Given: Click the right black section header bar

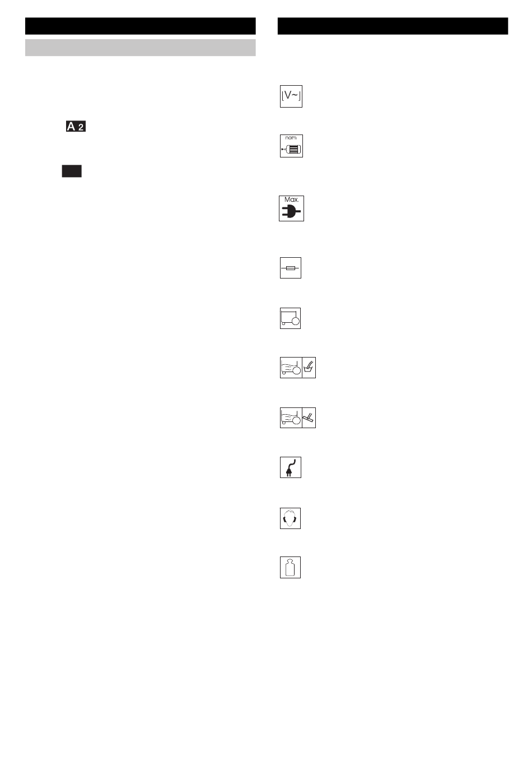Looking at the screenshot, I should coord(393,26).
